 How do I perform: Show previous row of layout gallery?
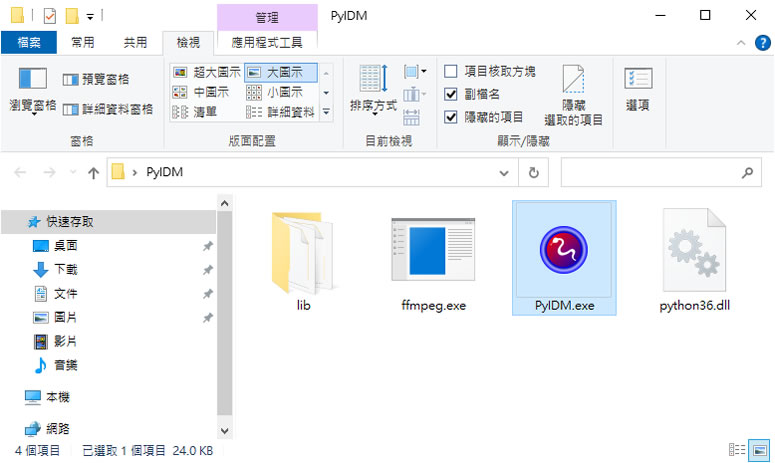tap(326, 73)
